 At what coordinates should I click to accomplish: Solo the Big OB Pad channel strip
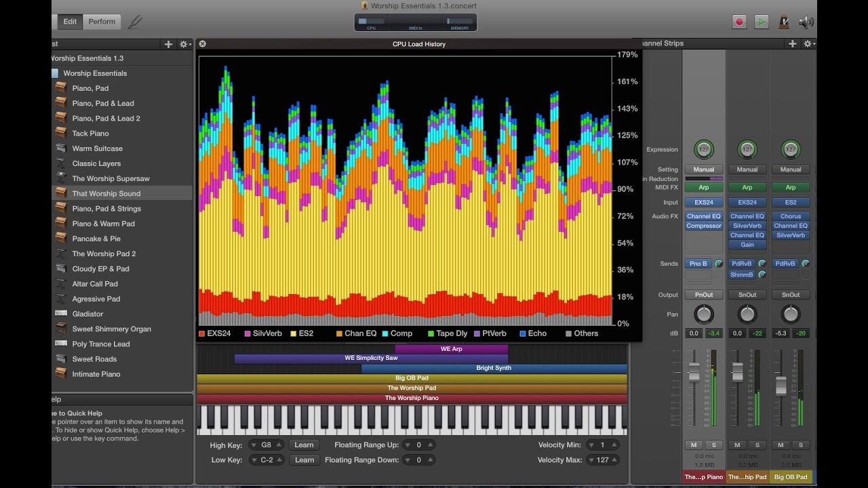(x=800, y=445)
